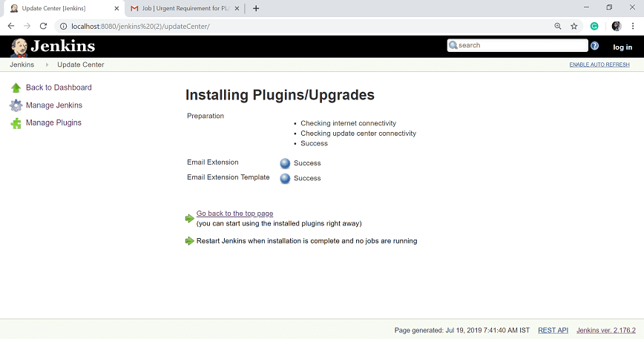This screenshot has height=339, width=644.
Task: Click the site information icon in address bar
Action: [63, 26]
